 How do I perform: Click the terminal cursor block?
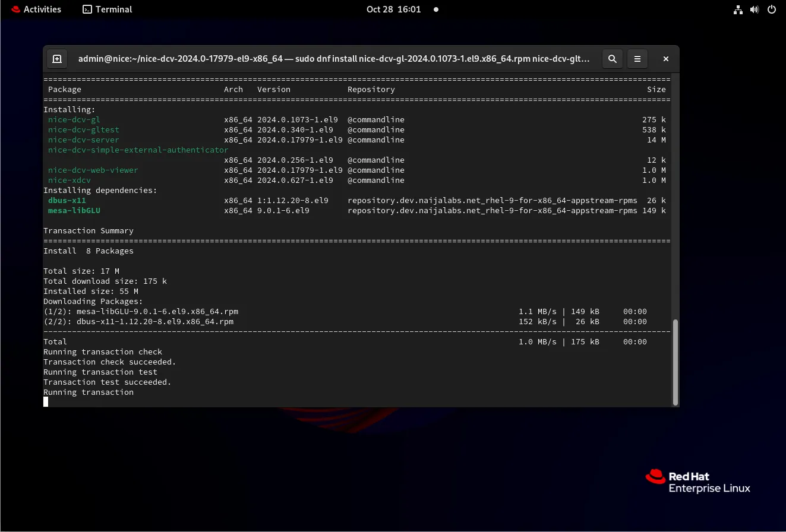(46, 402)
